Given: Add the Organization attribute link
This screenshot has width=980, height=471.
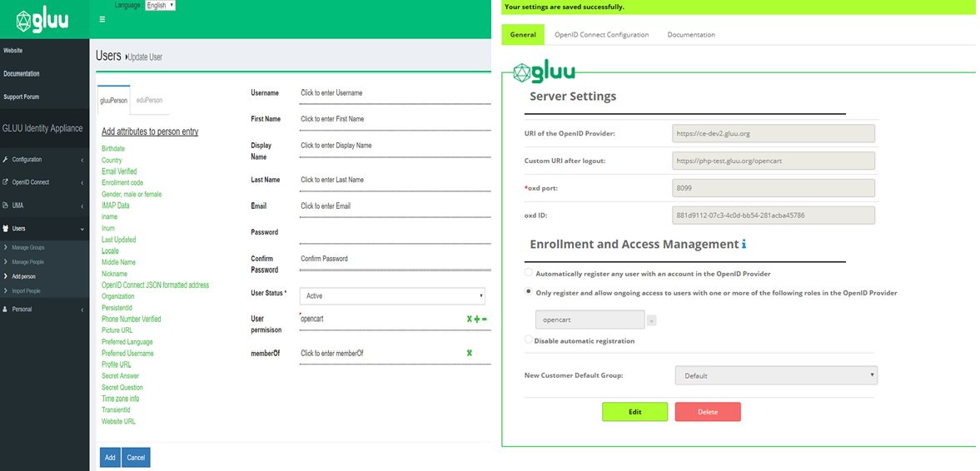Looking at the screenshot, I should pyautogui.click(x=118, y=297).
